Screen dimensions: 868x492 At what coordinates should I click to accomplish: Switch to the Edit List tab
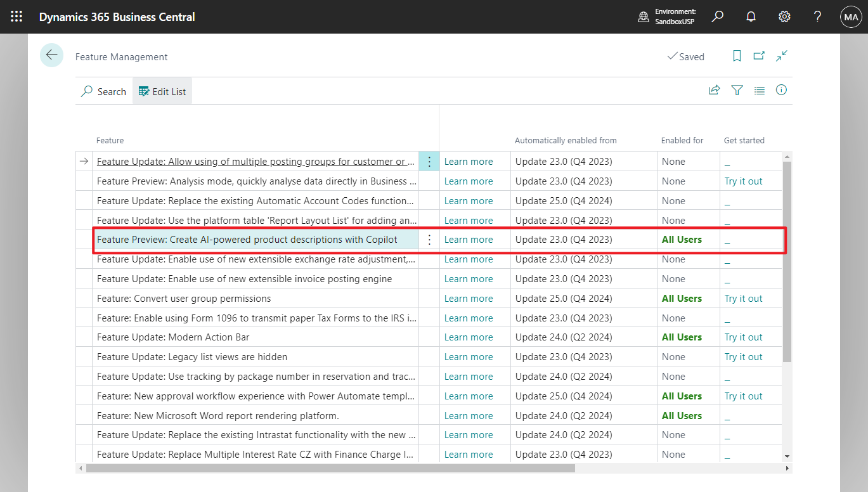(x=162, y=91)
